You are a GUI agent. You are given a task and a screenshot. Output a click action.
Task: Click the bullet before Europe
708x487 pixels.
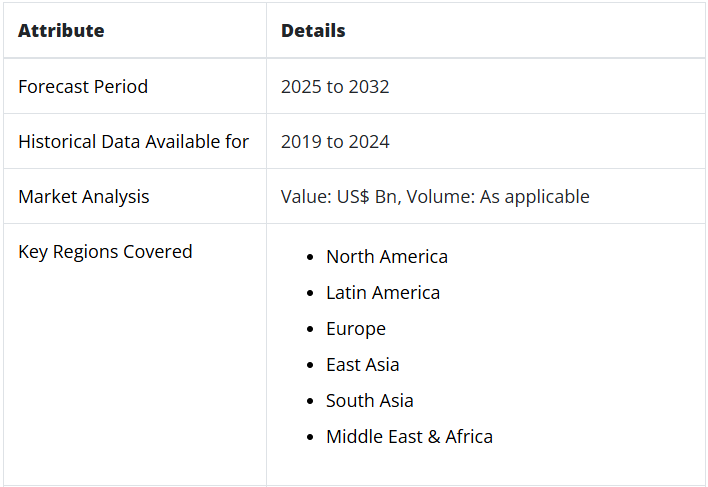click(x=310, y=329)
